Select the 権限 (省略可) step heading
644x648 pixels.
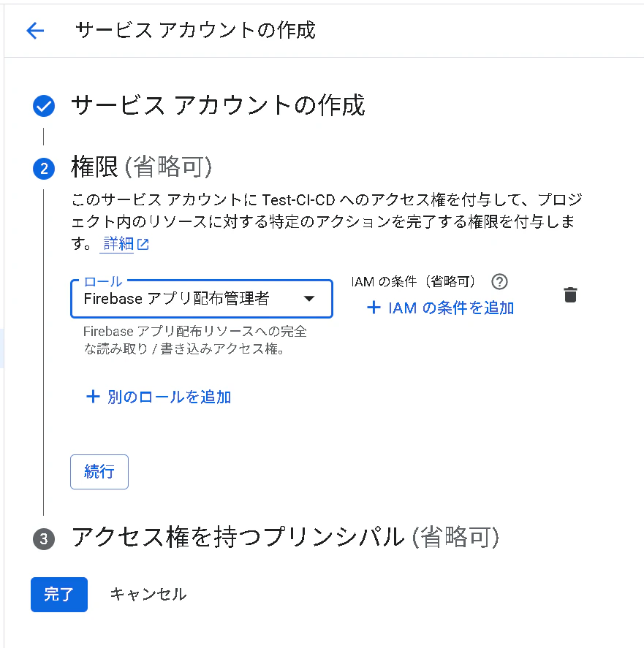pyautogui.click(x=142, y=167)
